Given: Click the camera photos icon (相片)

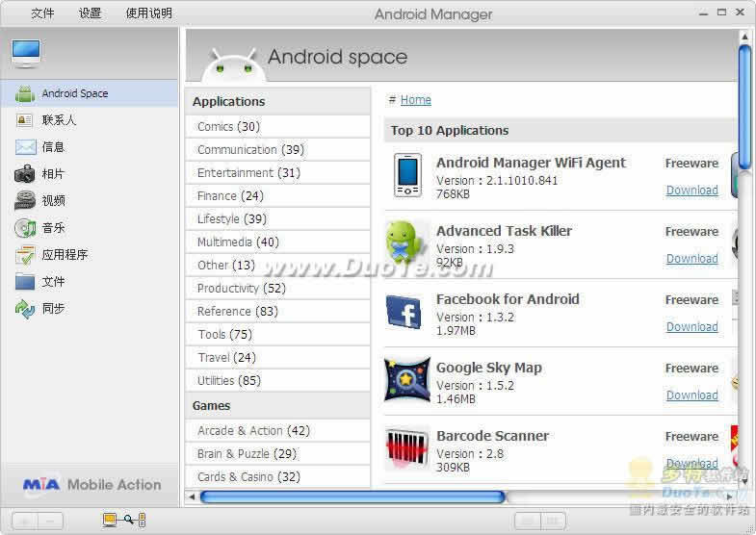Looking at the screenshot, I should pos(25,174).
